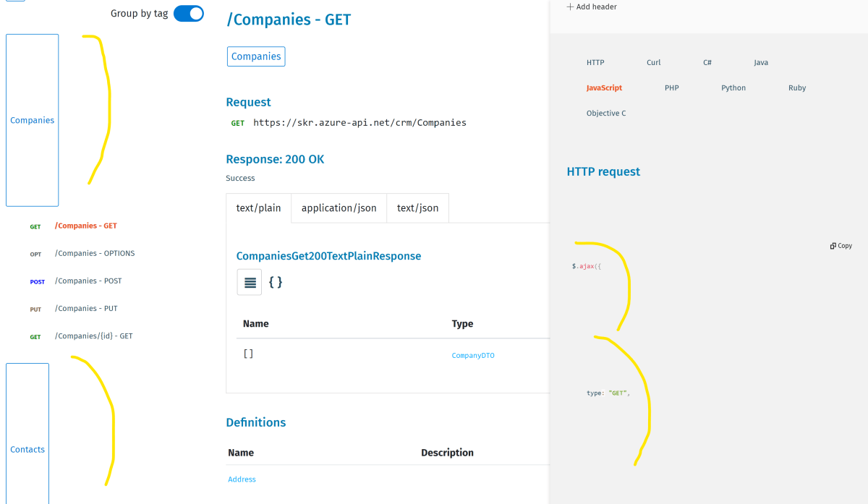Click the plus icon to add header
Viewport: 868px width, 504px height.
(570, 7)
